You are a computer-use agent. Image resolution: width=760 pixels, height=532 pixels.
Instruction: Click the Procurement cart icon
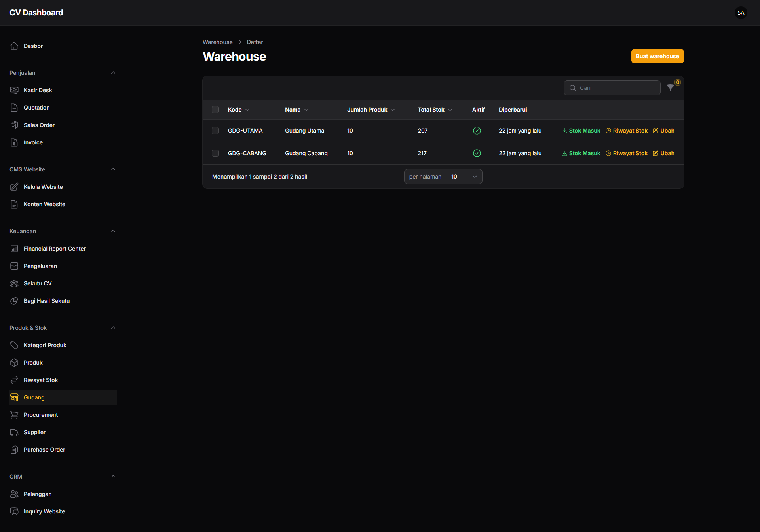click(x=14, y=415)
